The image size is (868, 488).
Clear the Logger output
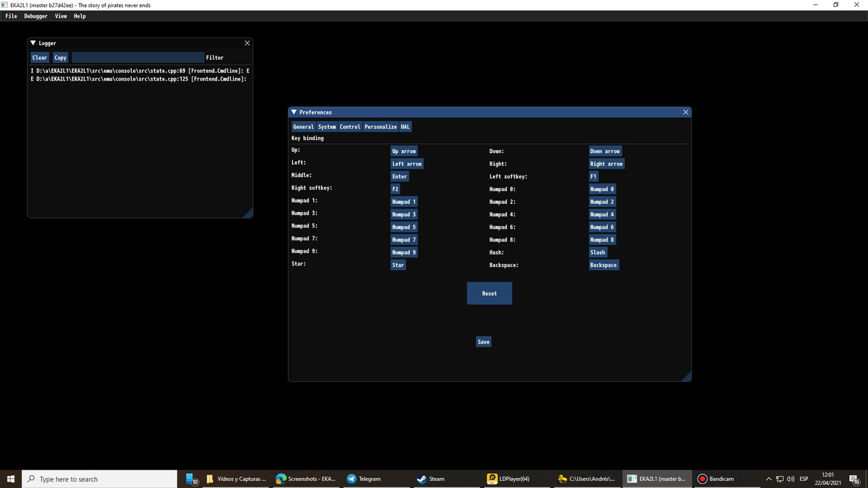tap(40, 57)
